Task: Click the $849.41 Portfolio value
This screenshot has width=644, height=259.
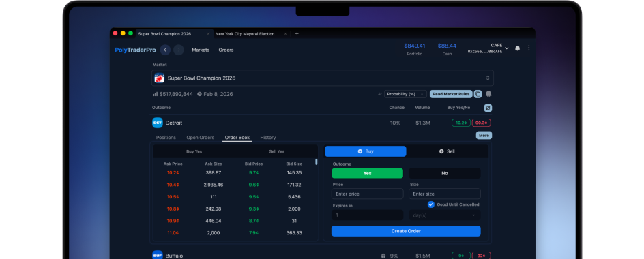Action: click(414, 46)
